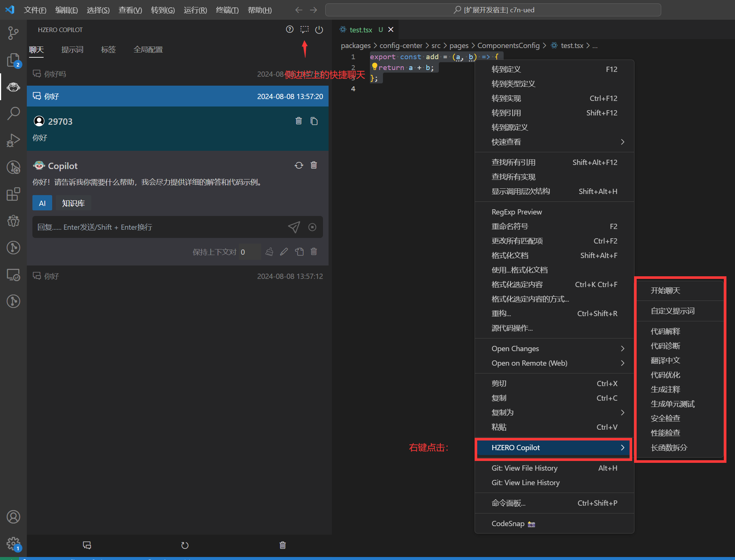Expand Open on Remote (Web) submenu
Image resolution: width=735 pixels, height=560 pixels.
554,363
